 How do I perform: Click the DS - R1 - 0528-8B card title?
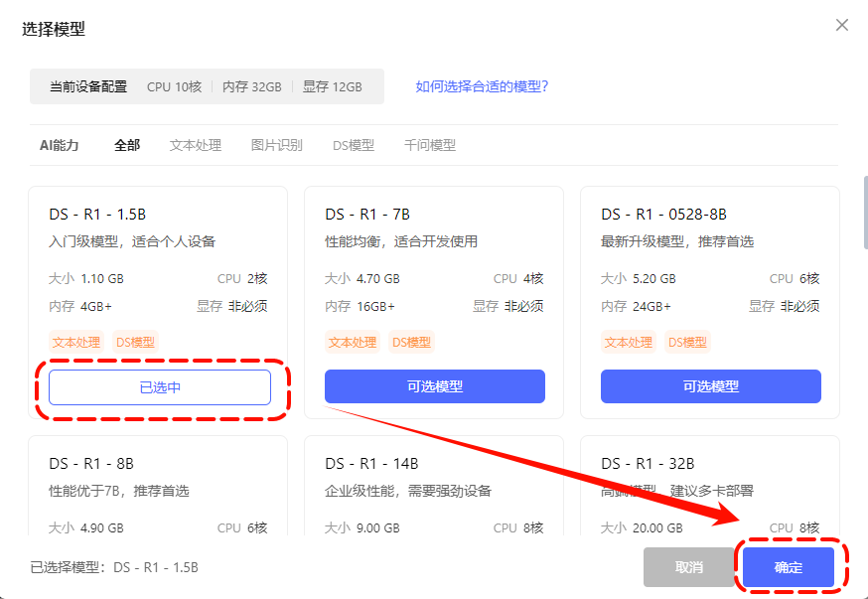pyautogui.click(x=663, y=215)
